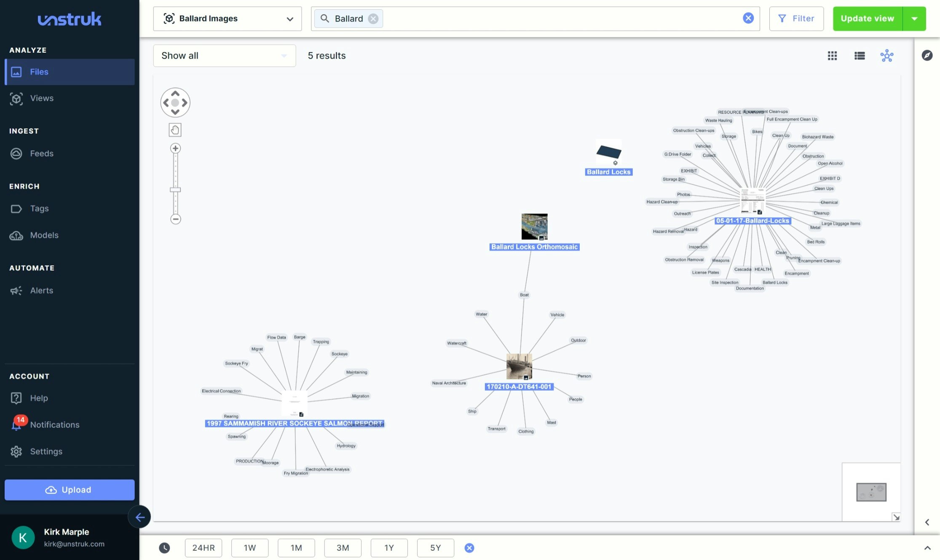
Task: Select the Ballard Locks node
Action: click(x=609, y=157)
